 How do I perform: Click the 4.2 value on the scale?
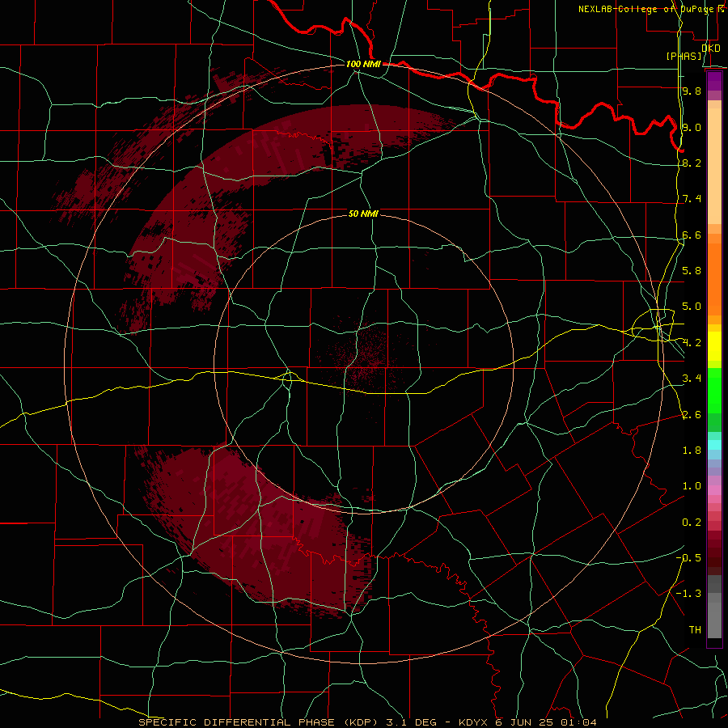click(692, 343)
